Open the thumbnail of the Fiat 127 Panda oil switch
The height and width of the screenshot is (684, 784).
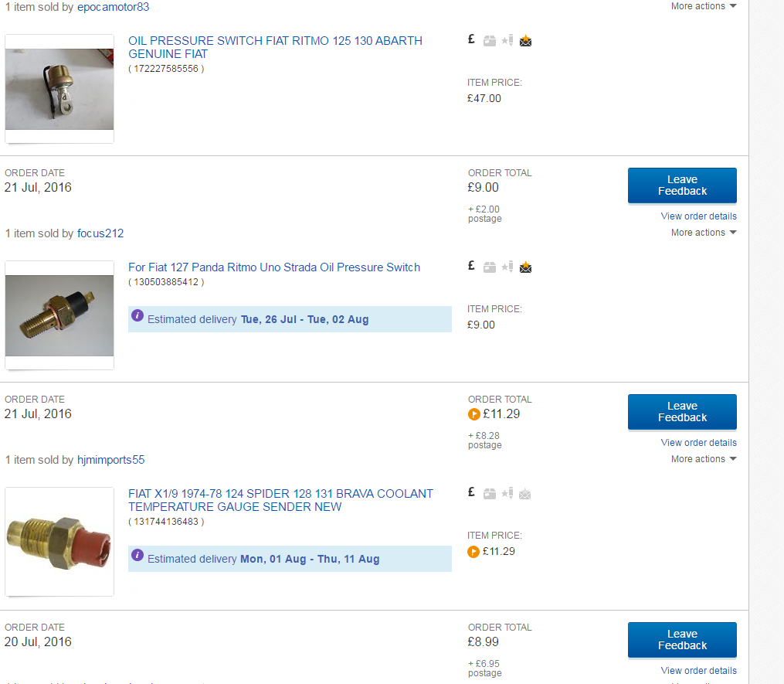click(x=59, y=315)
